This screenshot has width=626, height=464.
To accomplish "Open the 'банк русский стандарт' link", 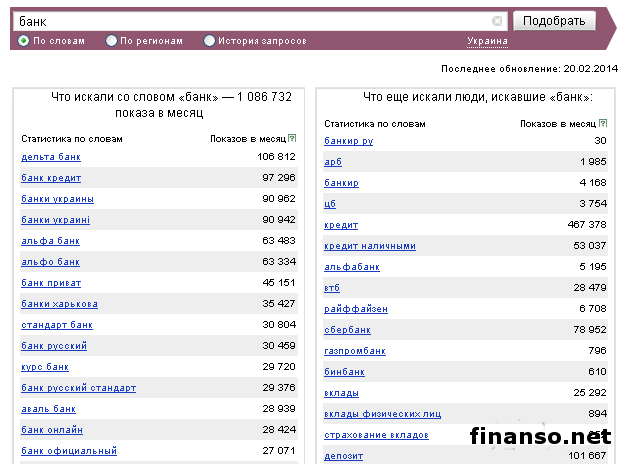I will point(78,388).
